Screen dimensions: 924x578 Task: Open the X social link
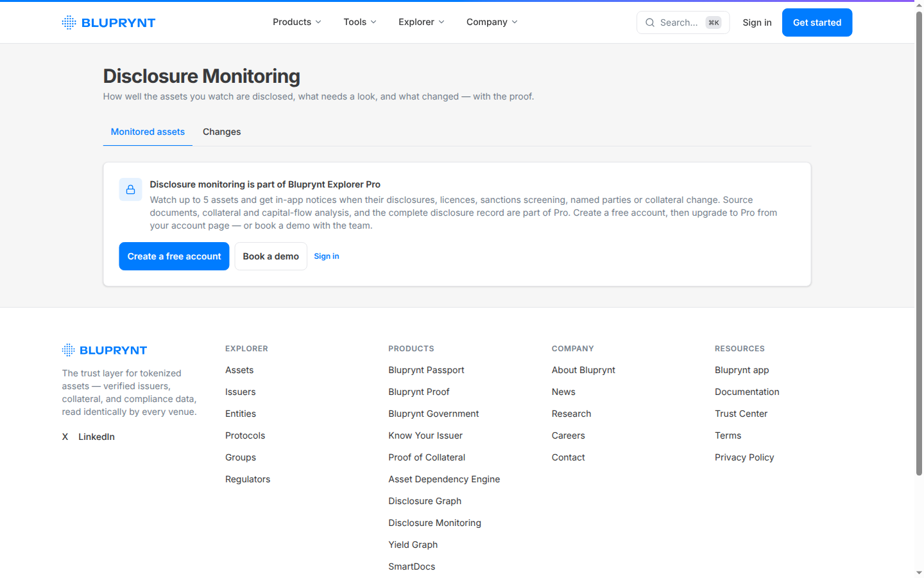point(65,437)
